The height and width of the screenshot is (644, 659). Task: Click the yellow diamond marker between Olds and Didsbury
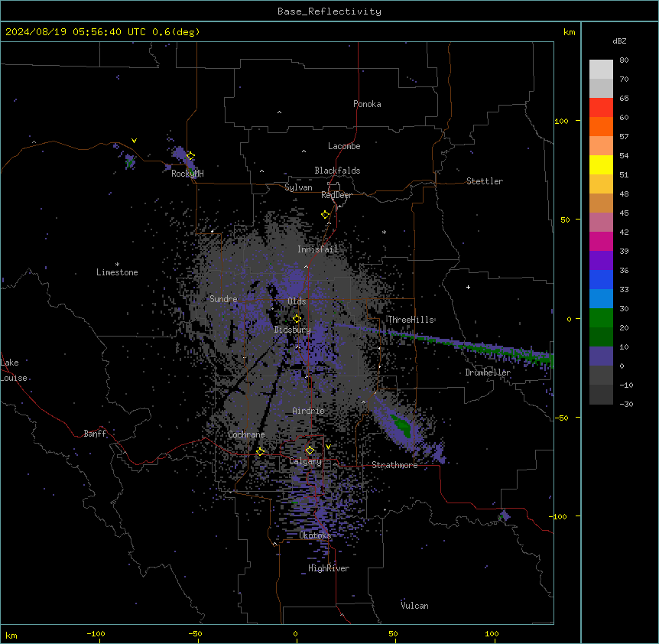[297, 319]
